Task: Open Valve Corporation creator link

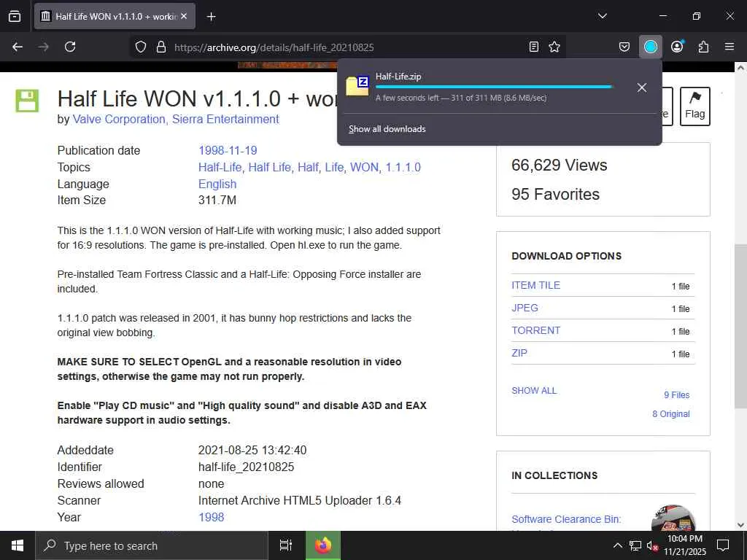Action: click(119, 119)
